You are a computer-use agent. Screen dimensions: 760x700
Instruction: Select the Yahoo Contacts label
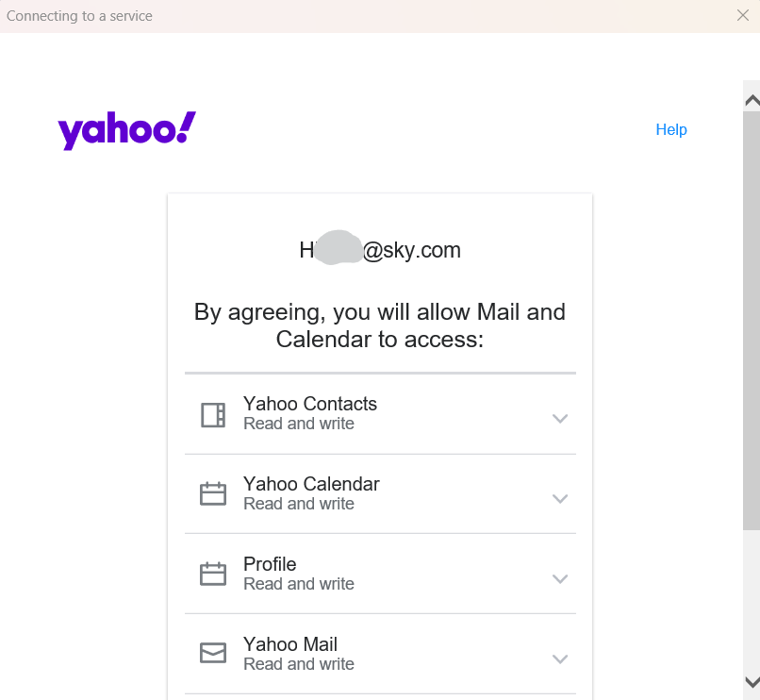(x=310, y=404)
